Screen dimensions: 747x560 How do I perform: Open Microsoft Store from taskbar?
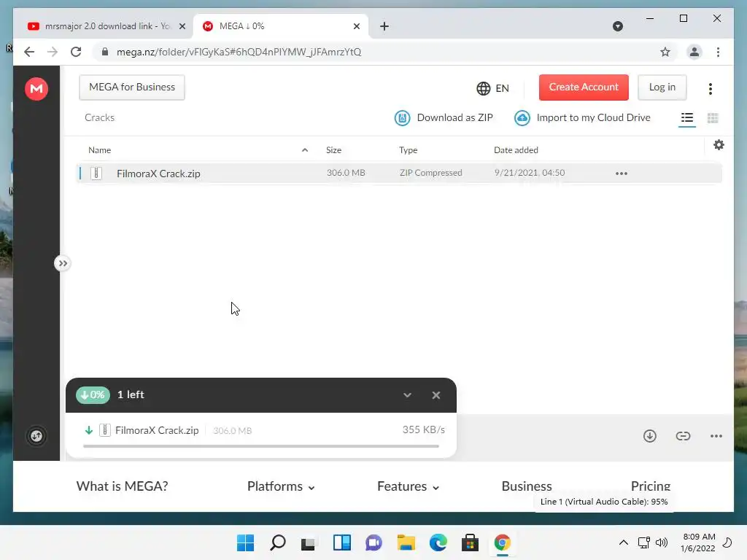tap(470, 542)
